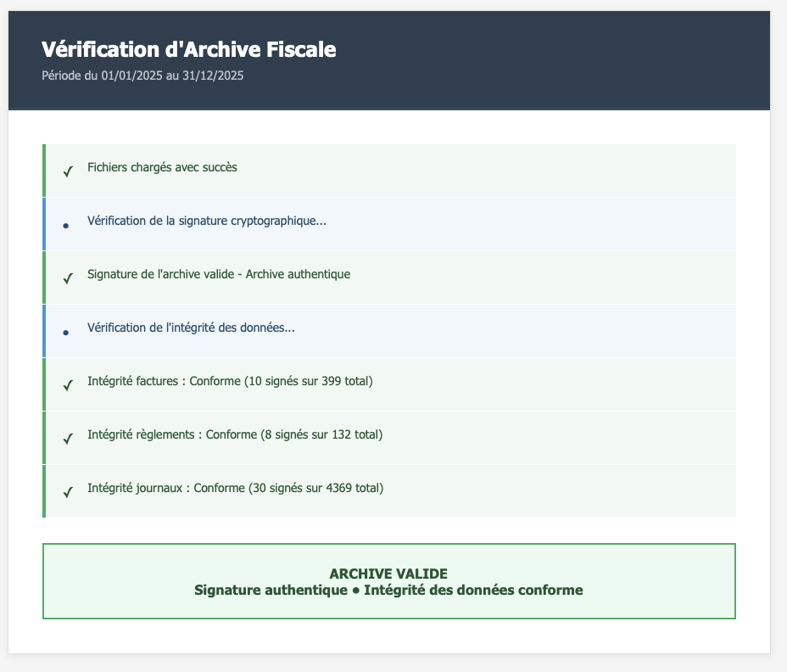Click the Vérification d'Archive Fiscale title
This screenshot has height=672, width=787.
pos(188,49)
